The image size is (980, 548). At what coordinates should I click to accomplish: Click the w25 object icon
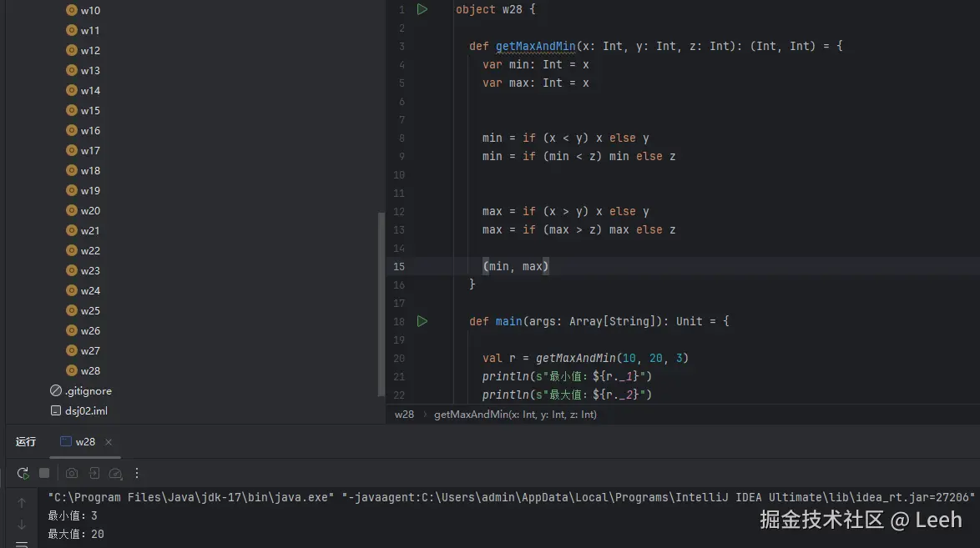(x=72, y=310)
